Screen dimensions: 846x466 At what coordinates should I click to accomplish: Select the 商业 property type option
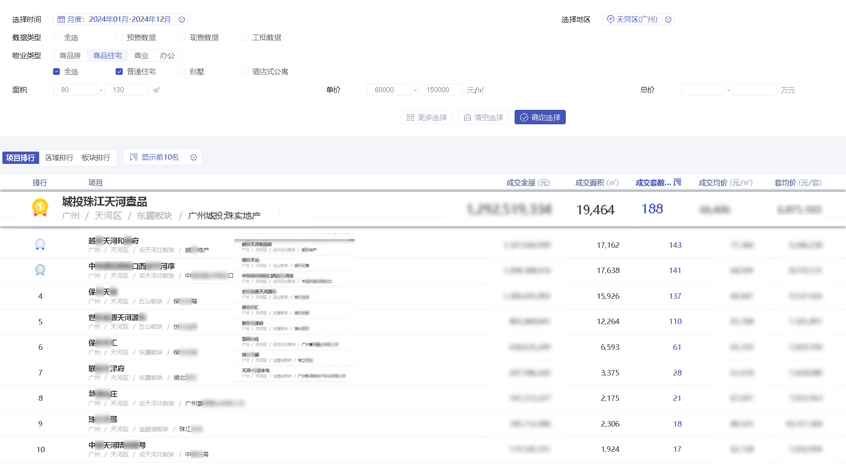141,56
